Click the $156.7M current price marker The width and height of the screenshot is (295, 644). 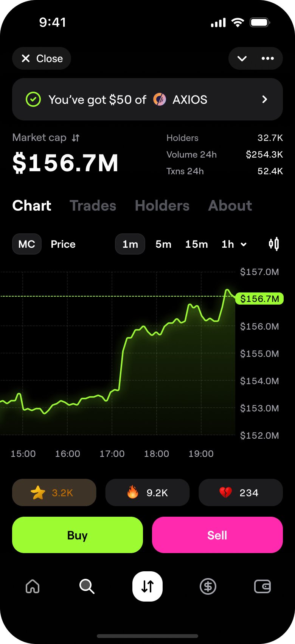(x=259, y=299)
